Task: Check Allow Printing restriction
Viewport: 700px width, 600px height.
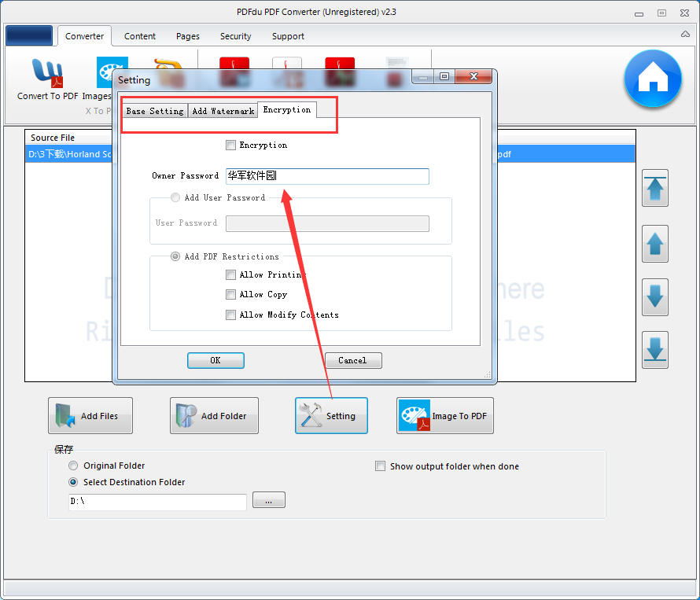Action: click(x=231, y=274)
